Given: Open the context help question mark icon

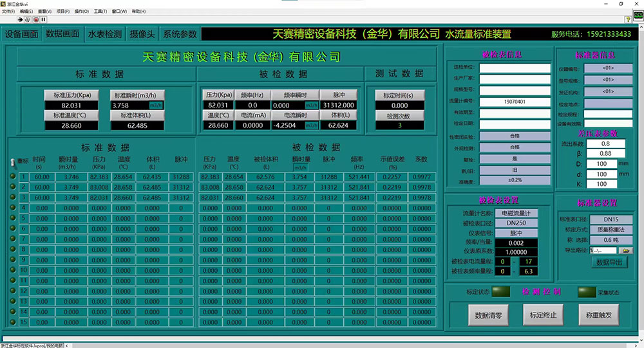Looking at the screenshot, I should point(628,19).
